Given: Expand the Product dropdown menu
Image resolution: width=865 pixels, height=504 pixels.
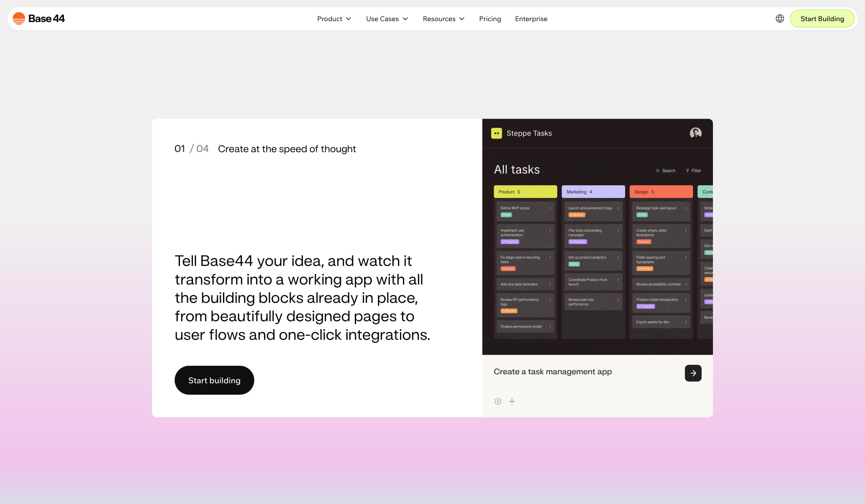Looking at the screenshot, I should [x=334, y=19].
